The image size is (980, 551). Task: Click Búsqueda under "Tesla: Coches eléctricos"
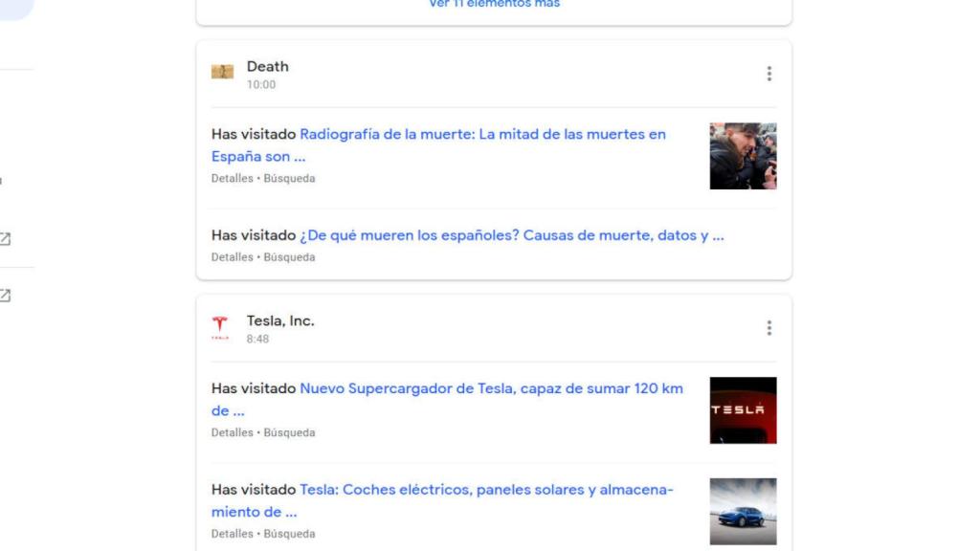(289, 534)
